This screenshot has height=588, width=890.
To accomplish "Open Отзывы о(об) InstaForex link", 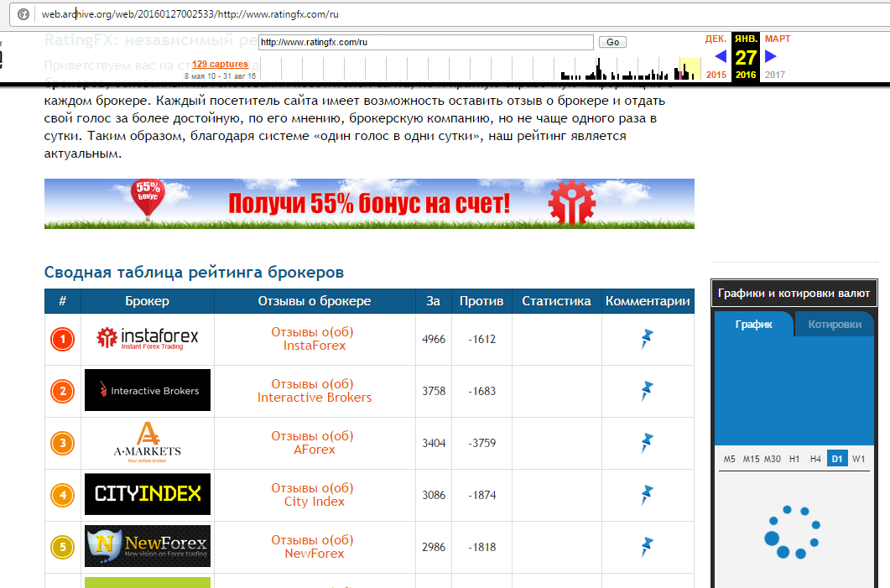I will click(x=313, y=339).
